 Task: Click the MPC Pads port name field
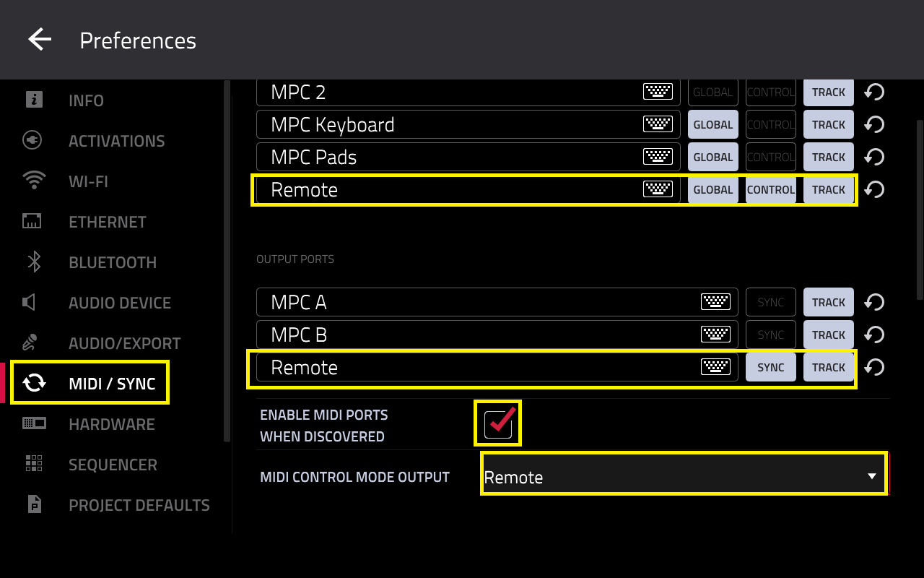pyautogui.click(x=468, y=157)
